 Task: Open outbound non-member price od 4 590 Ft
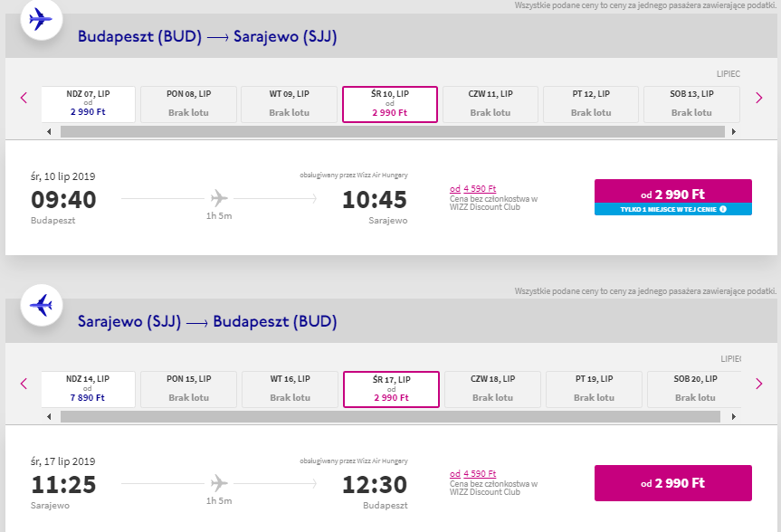point(472,189)
